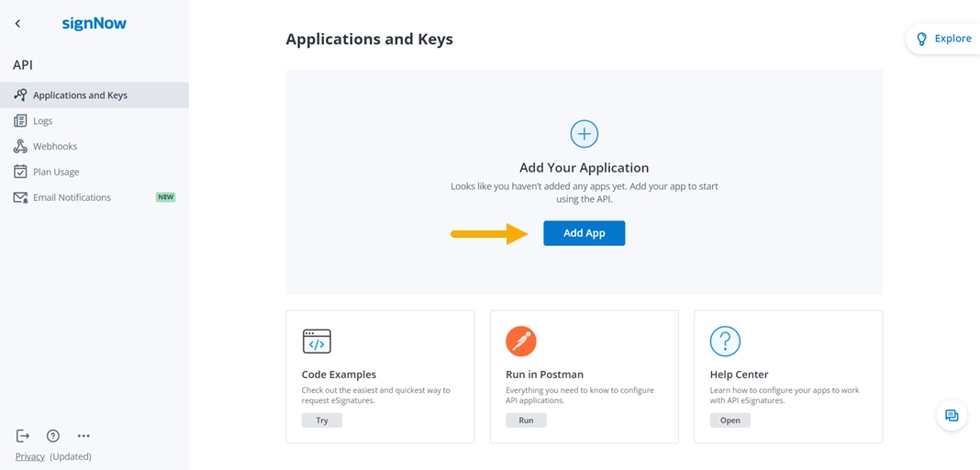Screen dimensions: 980x470
Task: Click the Webhooks icon
Action: coord(20,146)
